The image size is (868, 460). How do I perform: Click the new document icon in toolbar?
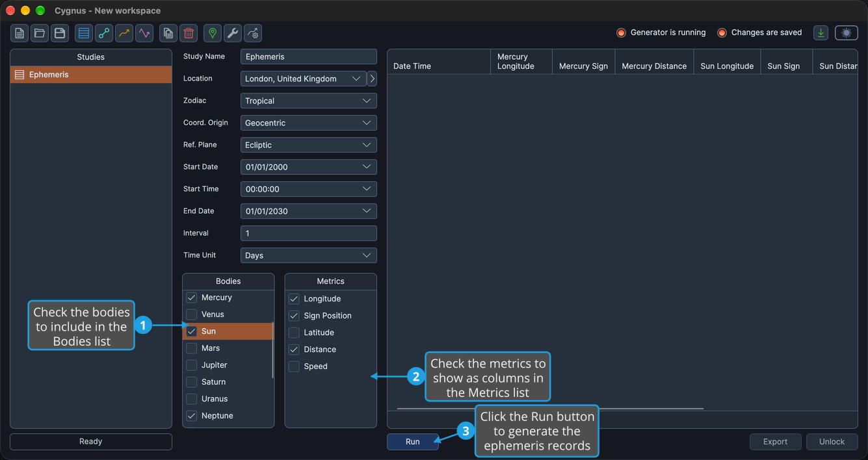click(20, 33)
